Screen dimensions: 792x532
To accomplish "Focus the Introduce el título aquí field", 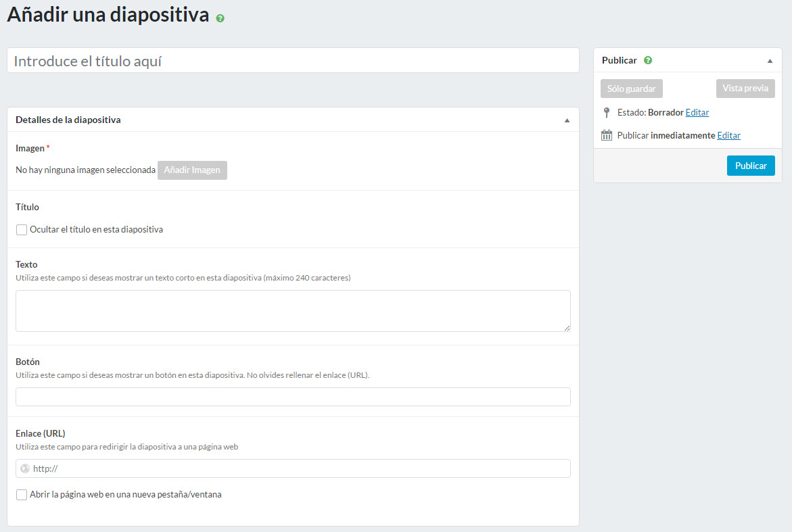I will [x=293, y=61].
